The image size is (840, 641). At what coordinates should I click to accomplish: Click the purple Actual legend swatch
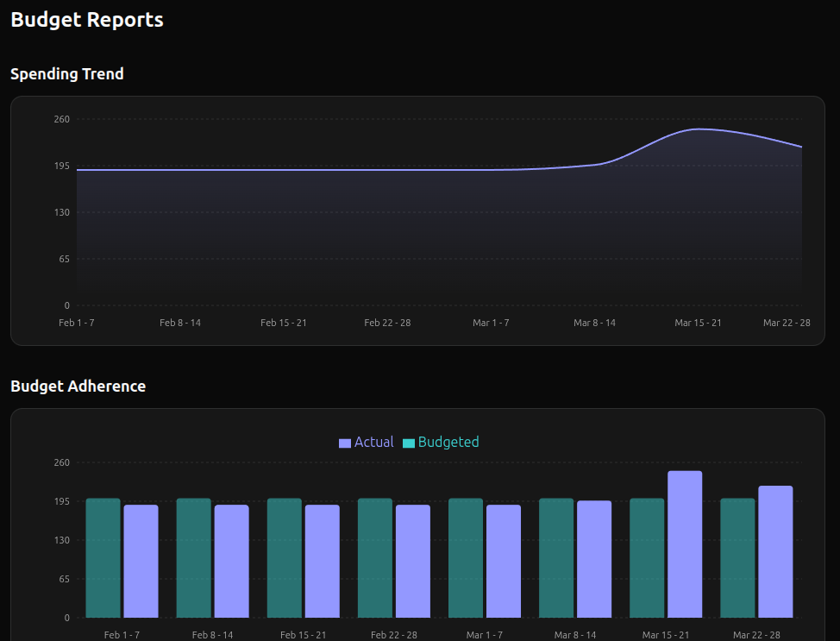345,442
